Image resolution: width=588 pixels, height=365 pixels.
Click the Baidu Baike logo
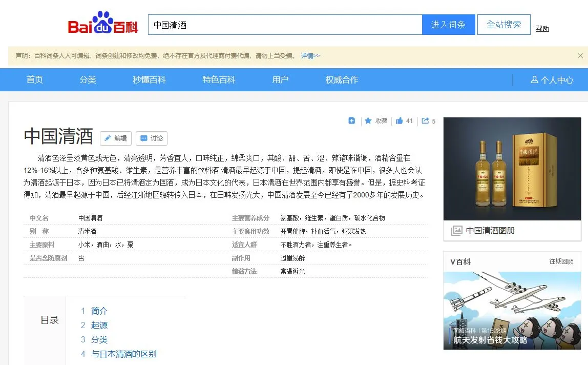coord(103,23)
